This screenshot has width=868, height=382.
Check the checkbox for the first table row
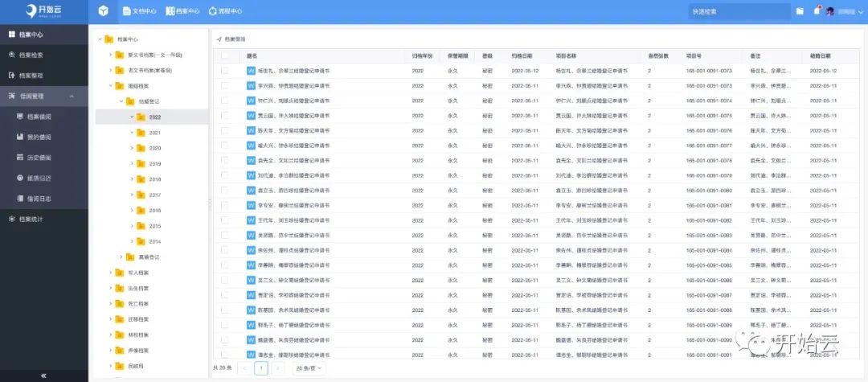click(225, 71)
